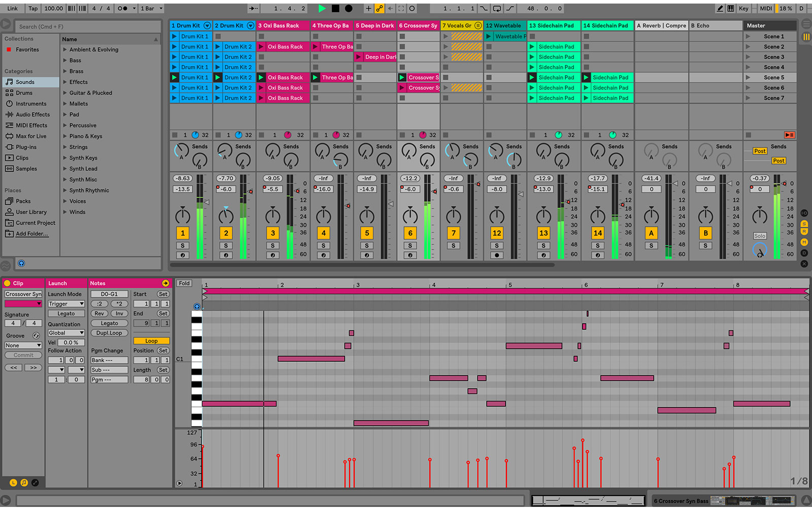Image resolution: width=812 pixels, height=511 pixels.
Task: Click the velocity lane play toggle icon
Action: tap(179, 483)
